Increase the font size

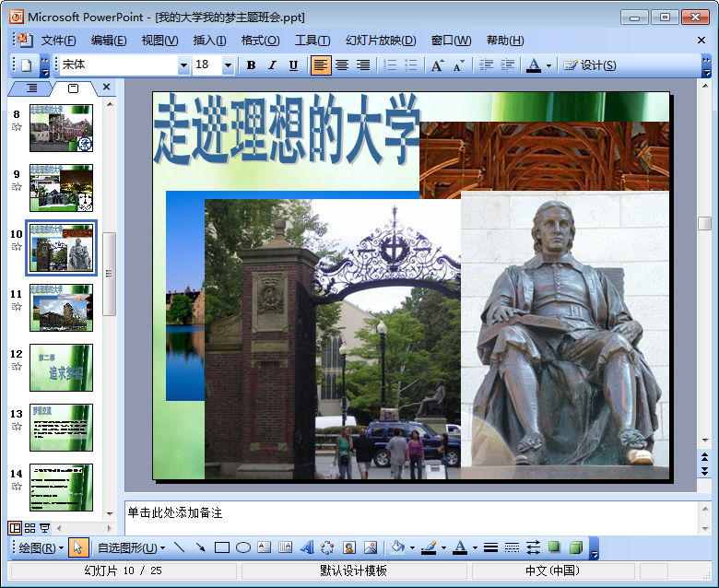tap(437, 65)
